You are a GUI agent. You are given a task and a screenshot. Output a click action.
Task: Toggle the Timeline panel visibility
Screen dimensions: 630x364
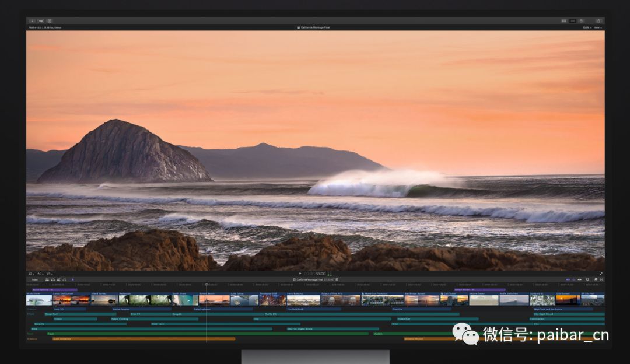[x=573, y=21]
